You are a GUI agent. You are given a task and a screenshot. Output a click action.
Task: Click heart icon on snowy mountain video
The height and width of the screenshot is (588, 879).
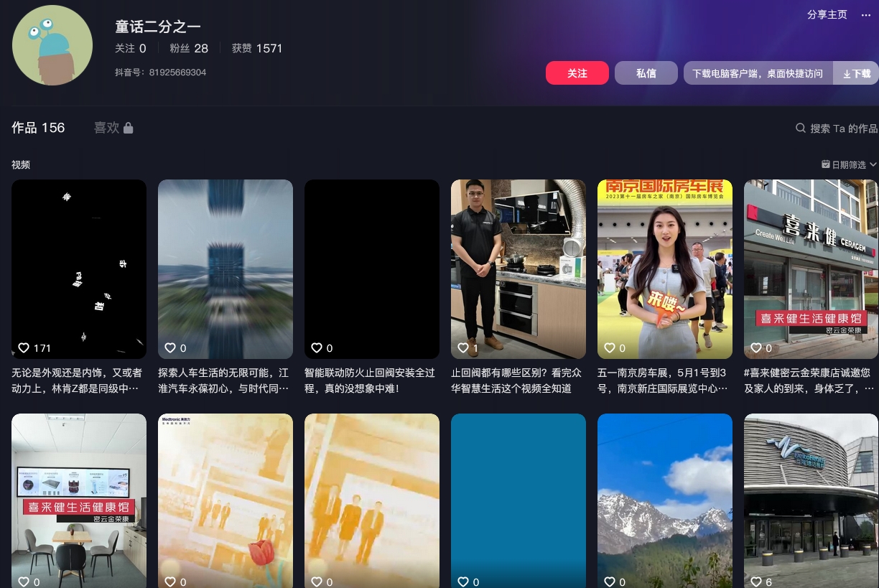610,582
